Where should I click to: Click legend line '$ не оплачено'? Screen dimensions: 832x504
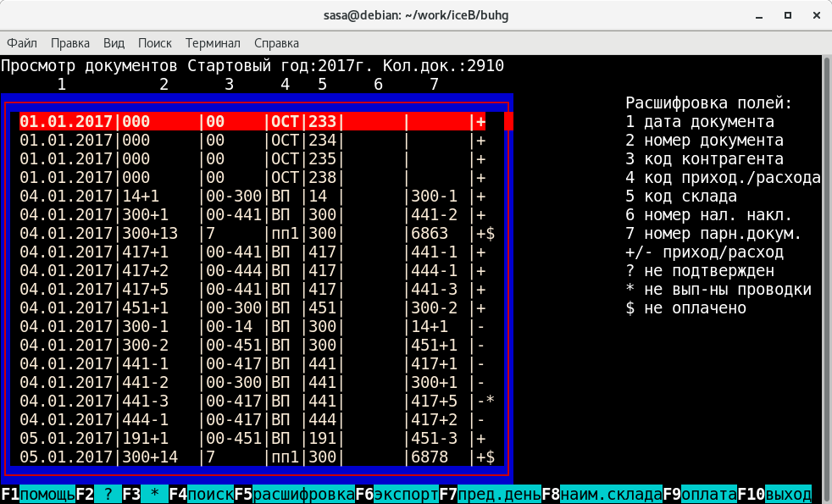(x=685, y=307)
